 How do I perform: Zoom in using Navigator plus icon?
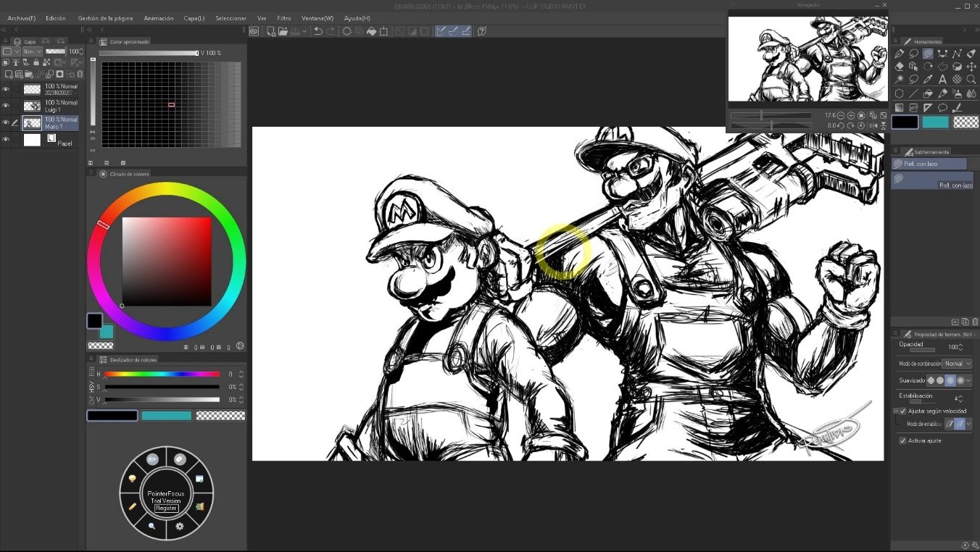coord(851,115)
